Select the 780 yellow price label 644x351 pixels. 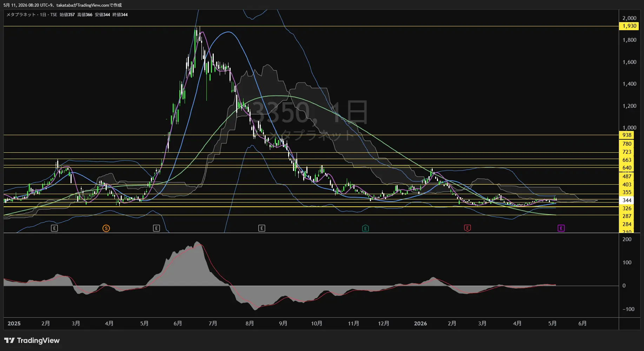coord(627,144)
